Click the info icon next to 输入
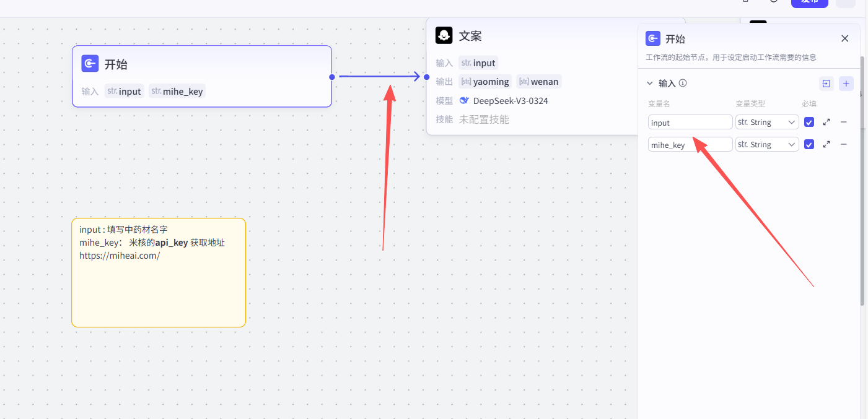 (683, 83)
